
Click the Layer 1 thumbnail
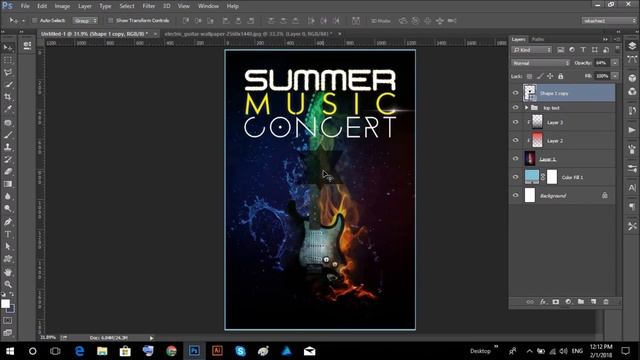pyautogui.click(x=530, y=158)
